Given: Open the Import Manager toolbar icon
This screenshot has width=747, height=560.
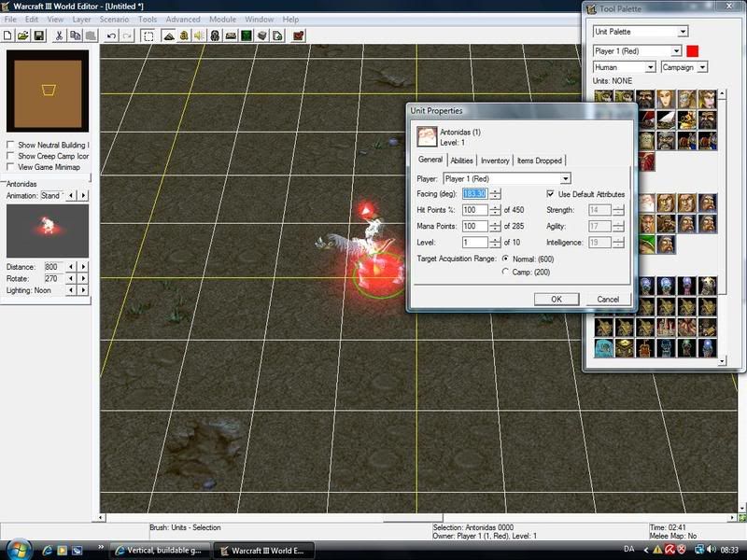Looking at the screenshot, I should pyautogui.click(x=277, y=35).
